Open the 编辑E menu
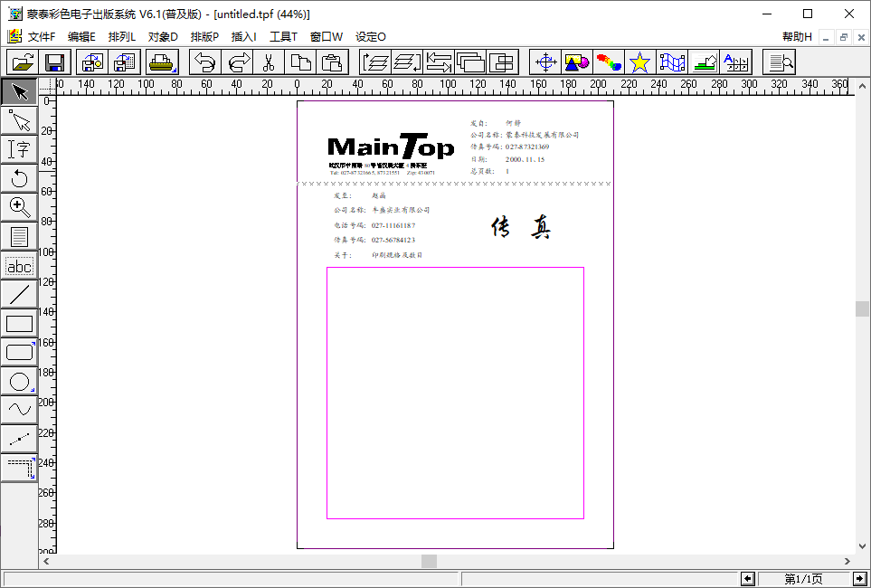The width and height of the screenshot is (871, 588). 81,37
